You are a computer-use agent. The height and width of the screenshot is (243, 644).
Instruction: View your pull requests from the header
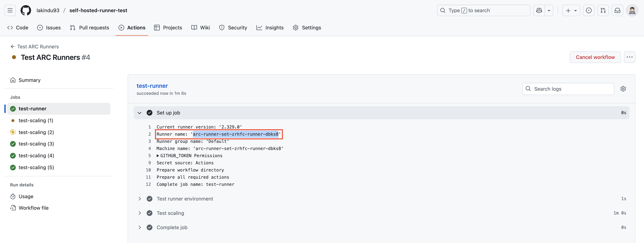(x=603, y=10)
